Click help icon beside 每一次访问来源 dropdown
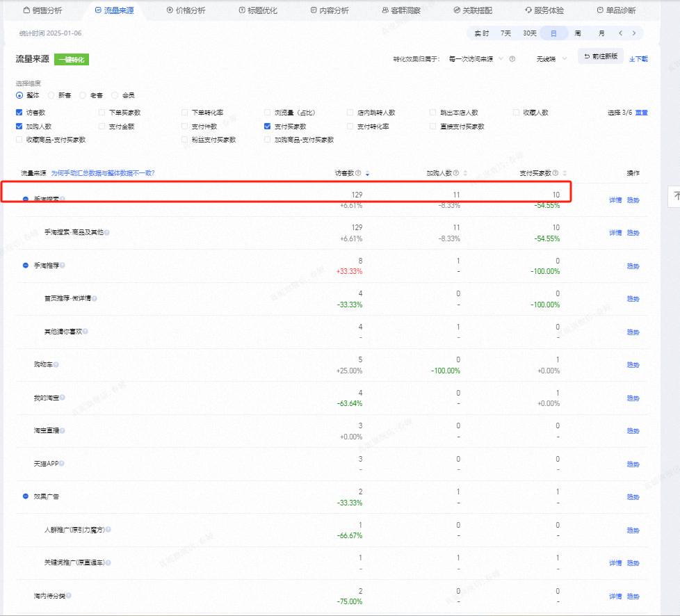This screenshot has height=616, width=680. pyautogui.click(x=512, y=59)
